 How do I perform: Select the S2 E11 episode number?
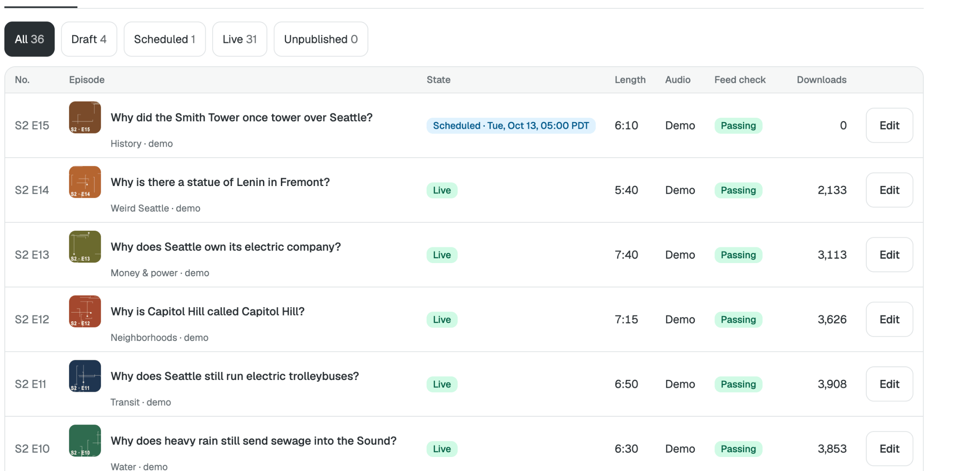click(31, 384)
